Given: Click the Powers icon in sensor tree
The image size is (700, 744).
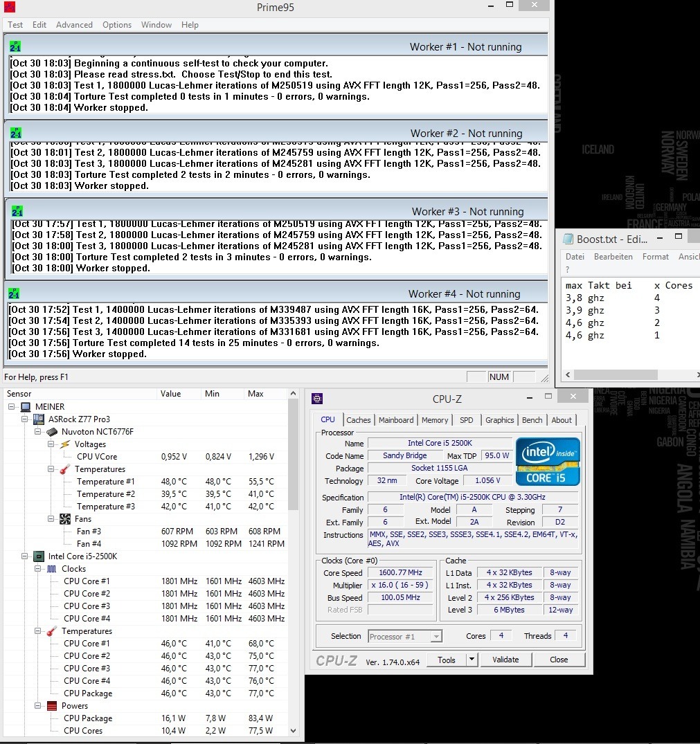Looking at the screenshot, I should coord(52,705).
